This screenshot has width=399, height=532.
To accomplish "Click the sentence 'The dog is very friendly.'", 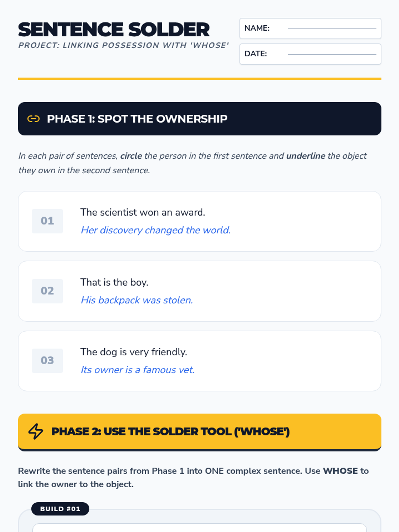I will [134, 352].
